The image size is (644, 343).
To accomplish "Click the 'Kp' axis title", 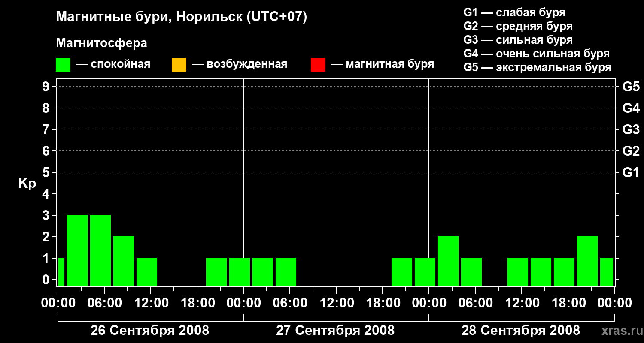I will click(27, 184).
